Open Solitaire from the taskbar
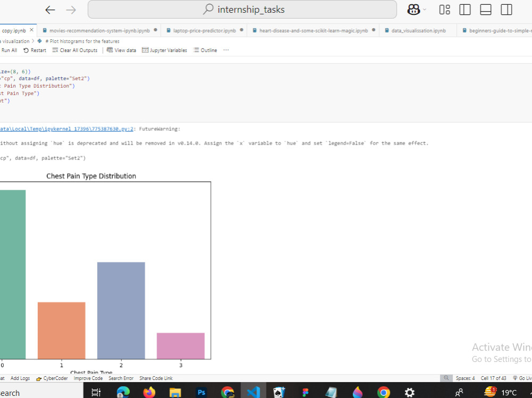Image resolution: width=532 pixels, height=398 pixels. tap(279, 392)
